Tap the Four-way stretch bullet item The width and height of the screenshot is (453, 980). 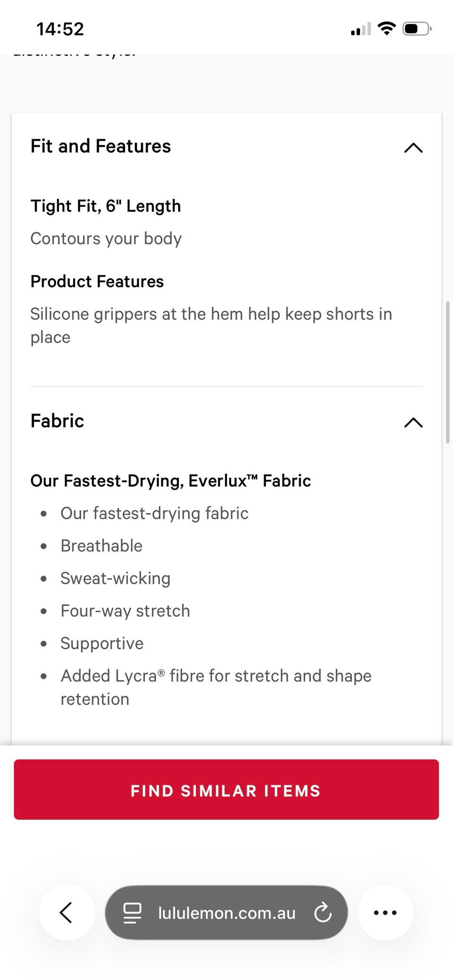(x=125, y=611)
